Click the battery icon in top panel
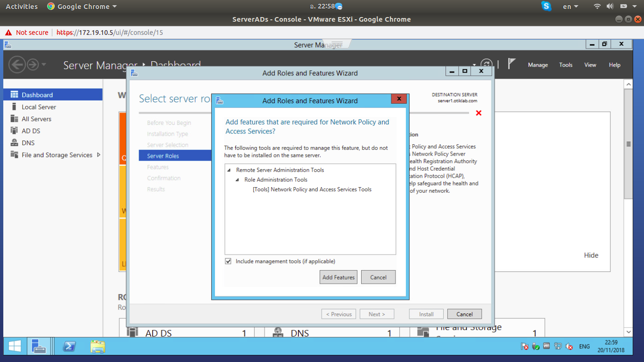644x362 pixels. point(623,6)
